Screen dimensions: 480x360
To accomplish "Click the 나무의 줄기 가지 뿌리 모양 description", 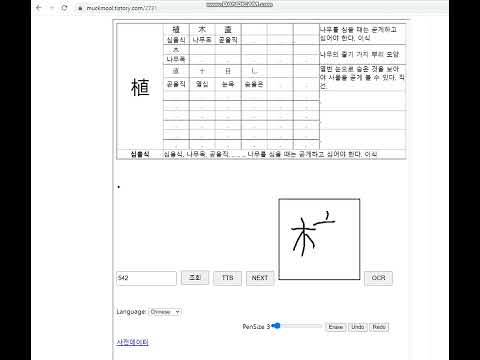I will 359,54.
